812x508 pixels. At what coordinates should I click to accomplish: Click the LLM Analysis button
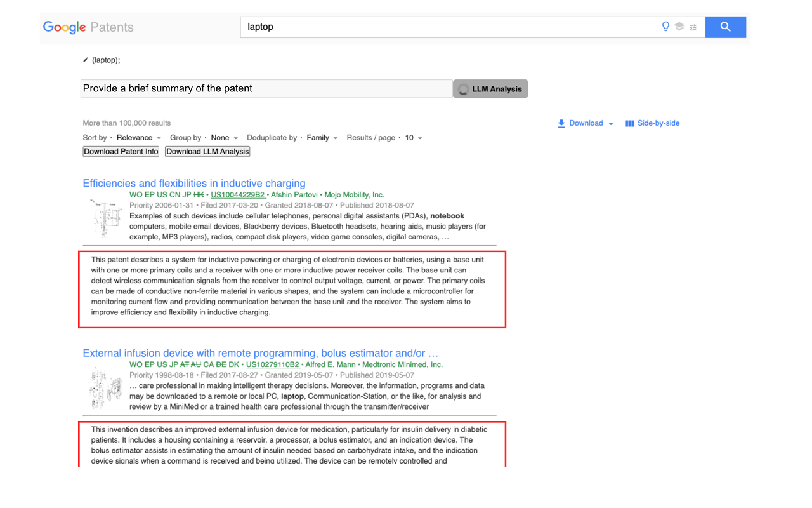pos(490,89)
